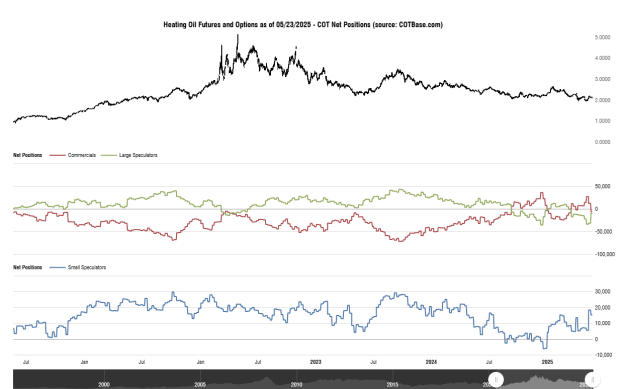Click the 3.0000 price axis label
Viewport: 625px width, 389px height.
pyautogui.click(x=602, y=79)
